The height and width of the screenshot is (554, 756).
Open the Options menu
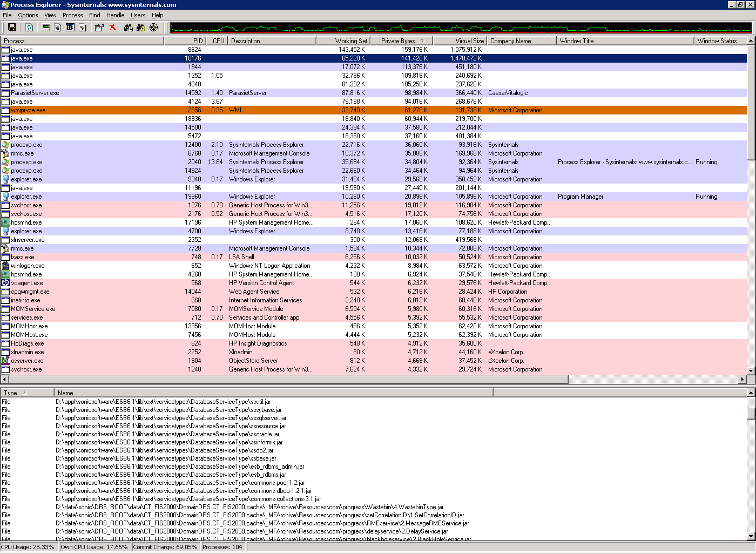(x=28, y=15)
